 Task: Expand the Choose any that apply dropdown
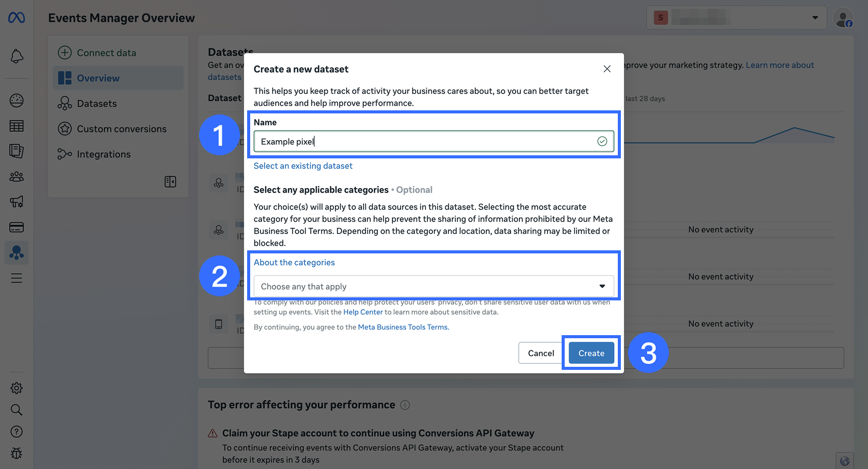433,286
